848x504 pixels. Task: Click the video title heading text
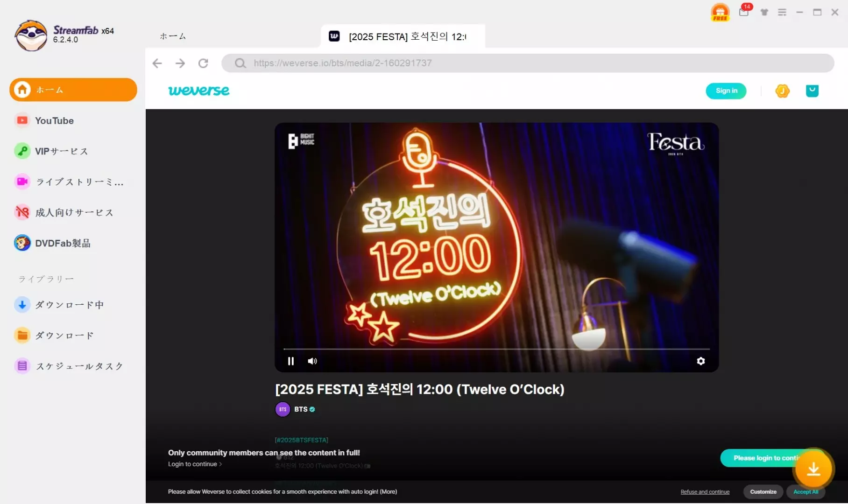click(x=420, y=389)
